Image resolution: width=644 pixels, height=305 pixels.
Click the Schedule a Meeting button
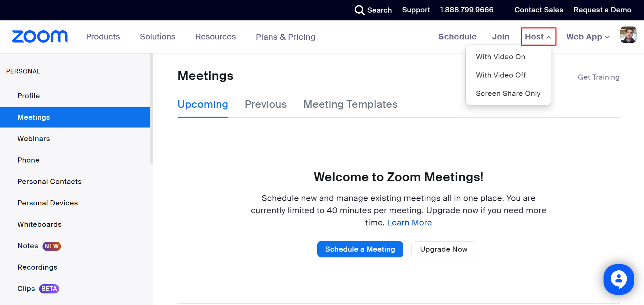click(x=360, y=249)
